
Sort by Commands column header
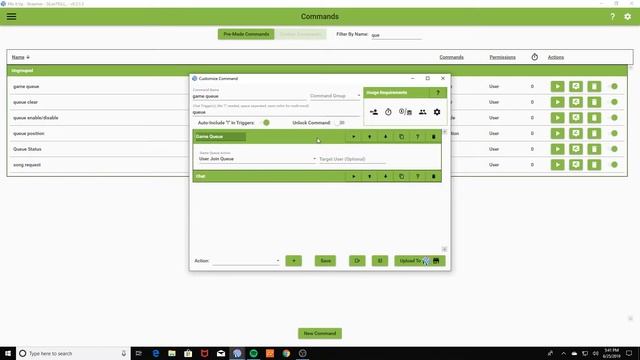[451, 57]
